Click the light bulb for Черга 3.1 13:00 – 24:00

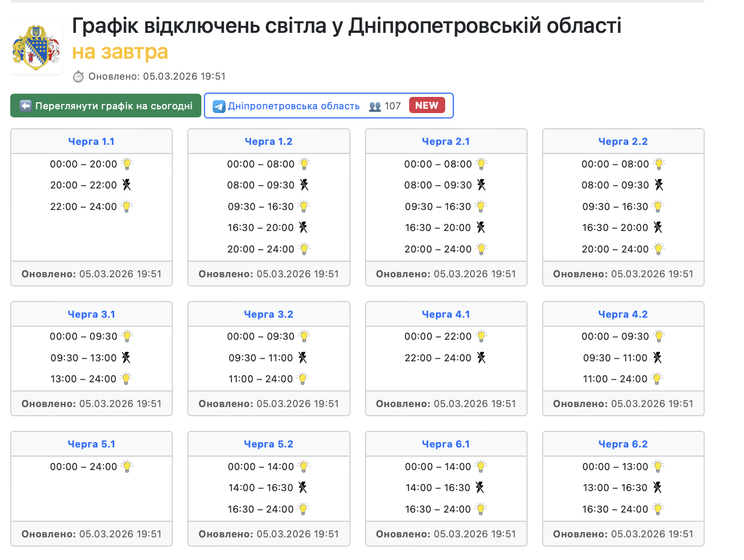tap(126, 379)
